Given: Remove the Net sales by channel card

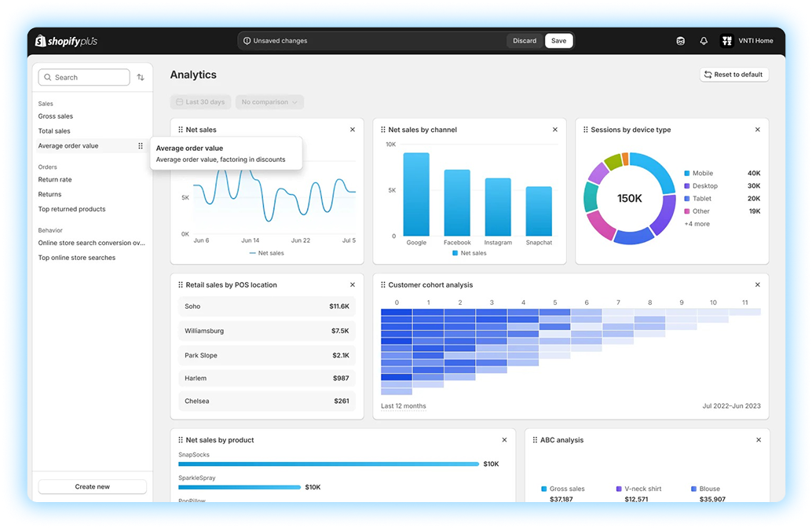Looking at the screenshot, I should 555,130.
